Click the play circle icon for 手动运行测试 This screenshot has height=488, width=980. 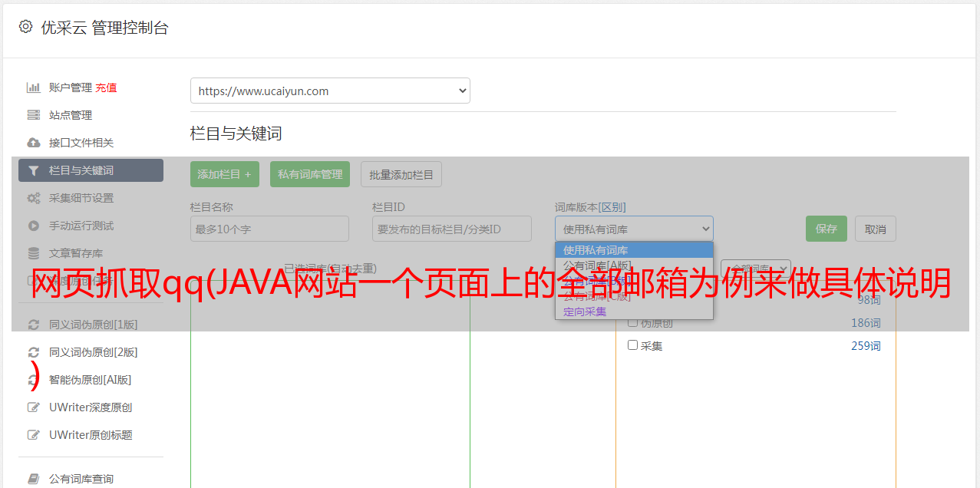33,226
